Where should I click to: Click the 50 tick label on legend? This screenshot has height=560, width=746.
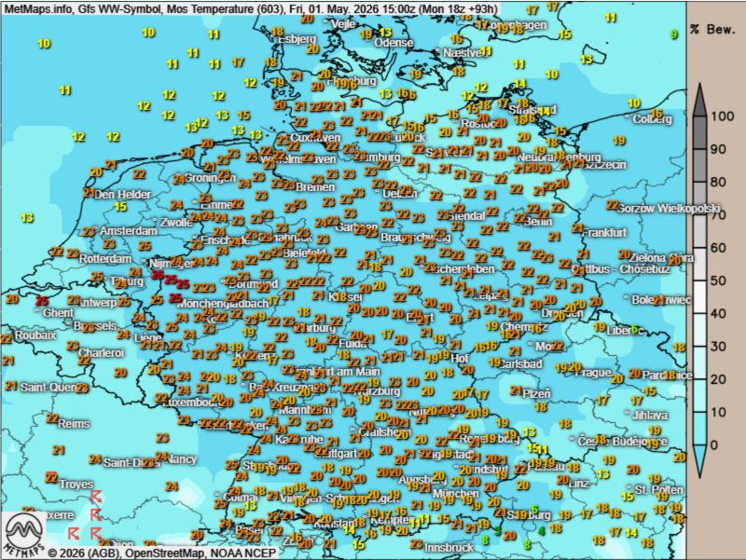[719, 280]
